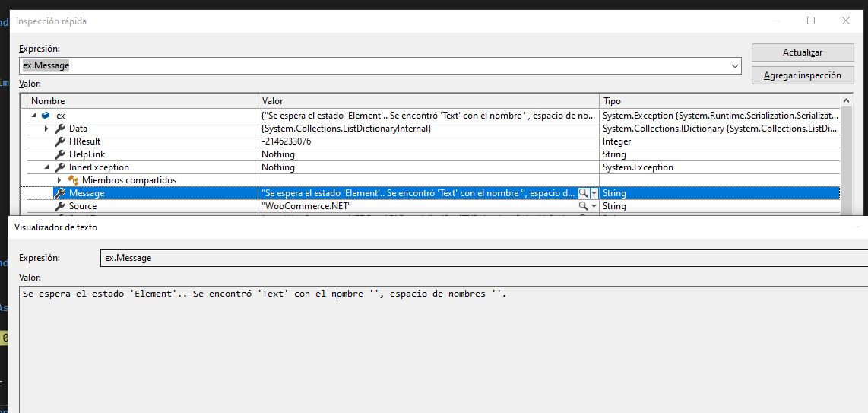This screenshot has height=413, width=868.
Task: Click the Actualizar button
Action: pos(802,52)
